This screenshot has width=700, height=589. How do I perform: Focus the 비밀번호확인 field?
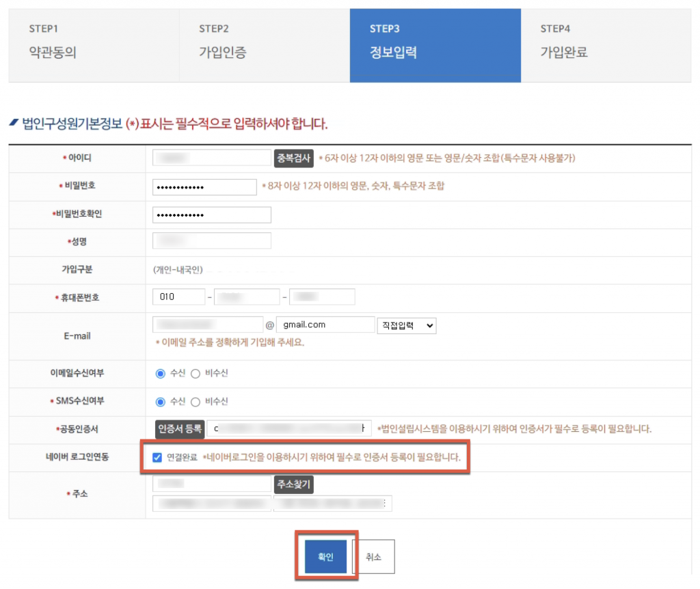coord(212,215)
